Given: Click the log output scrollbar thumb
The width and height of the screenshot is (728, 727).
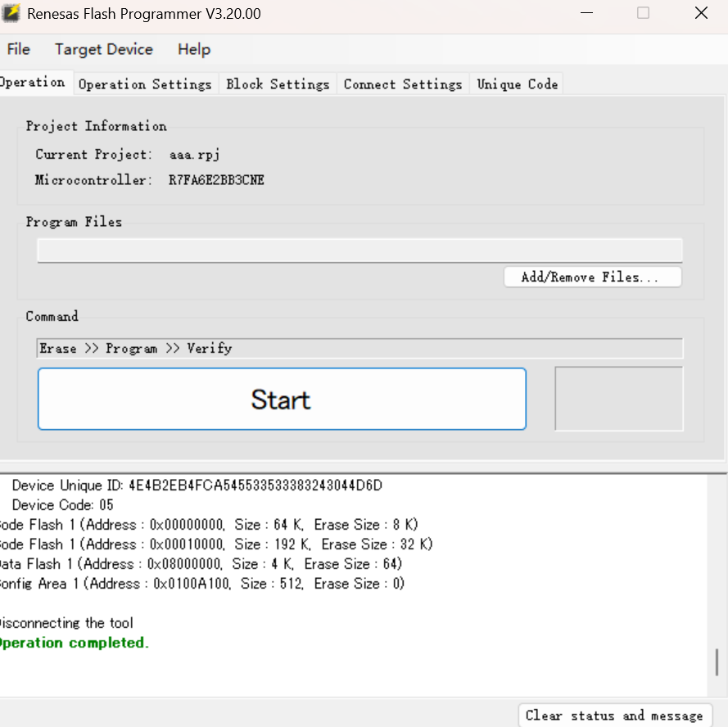Looking at the screenshot, I should coord(717,662).
